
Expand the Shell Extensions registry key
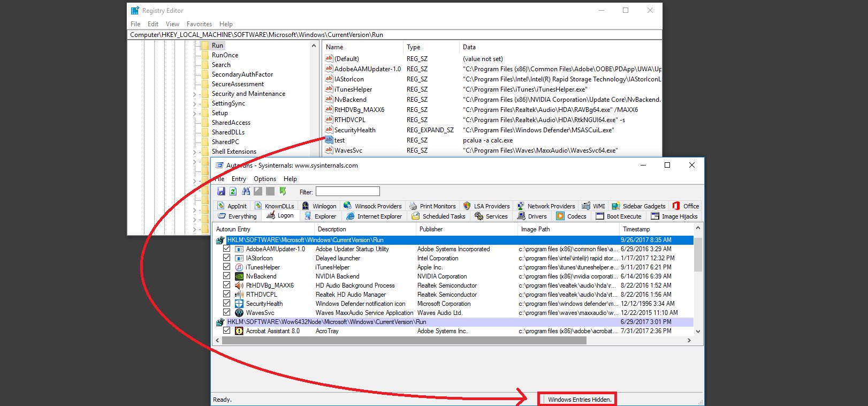click(x=195, y=152)
